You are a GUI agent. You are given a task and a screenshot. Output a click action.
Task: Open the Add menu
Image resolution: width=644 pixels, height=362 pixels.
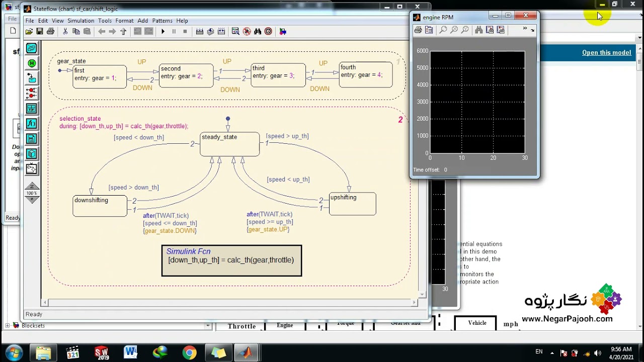click(x=143, y=21)
